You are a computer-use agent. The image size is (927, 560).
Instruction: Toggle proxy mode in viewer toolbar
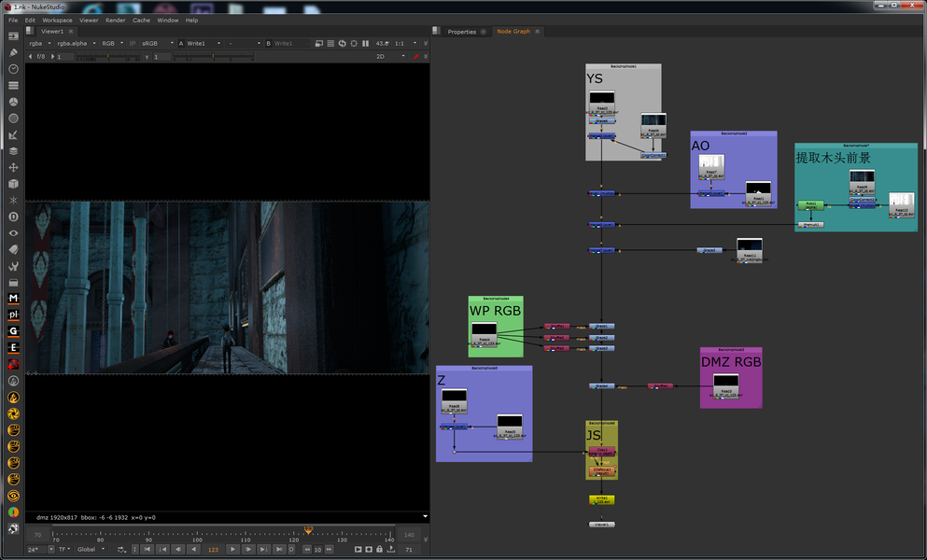pyautogui.click(x=319, y=43)
